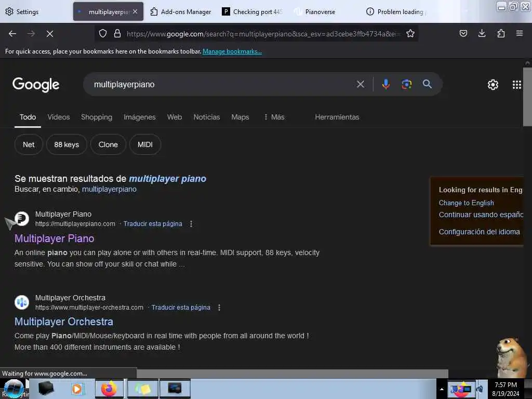Select the Todo results tab

coord(28,117)
